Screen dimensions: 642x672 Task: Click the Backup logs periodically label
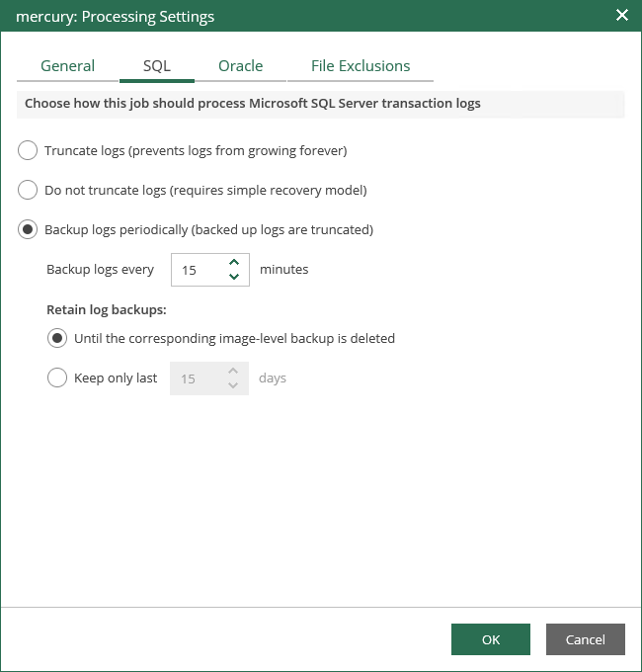(x=209, y=229)
